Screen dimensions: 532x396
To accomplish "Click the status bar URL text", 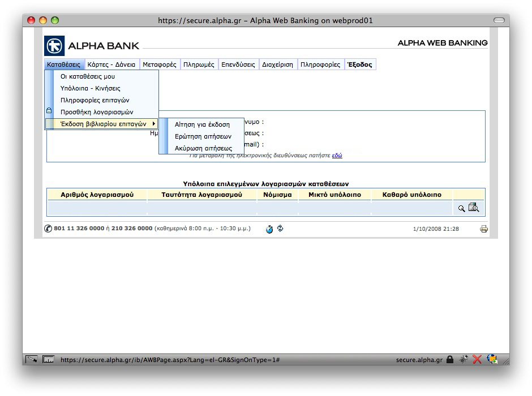I will click(x=170, y=360).
